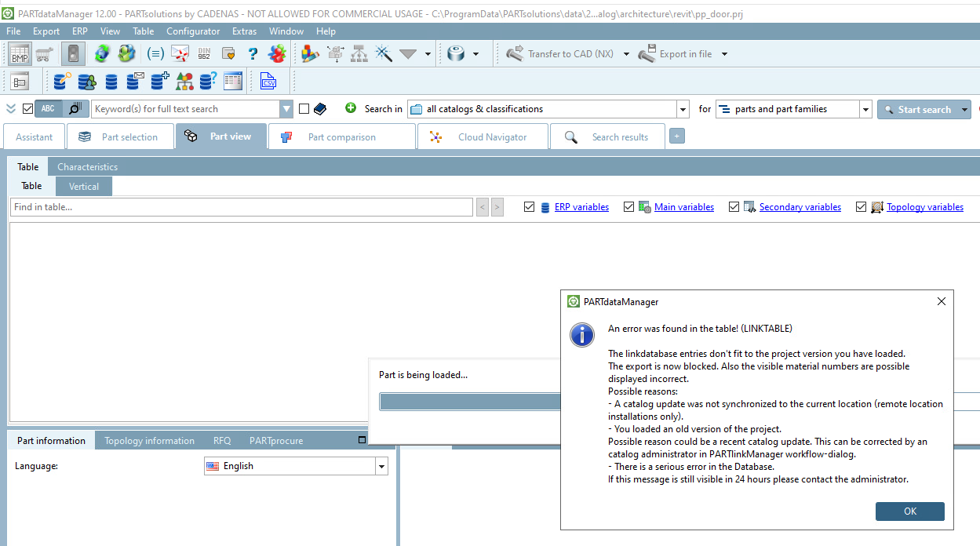
Task: Click the green plus add search icon
Action: [x=351, y=108]
